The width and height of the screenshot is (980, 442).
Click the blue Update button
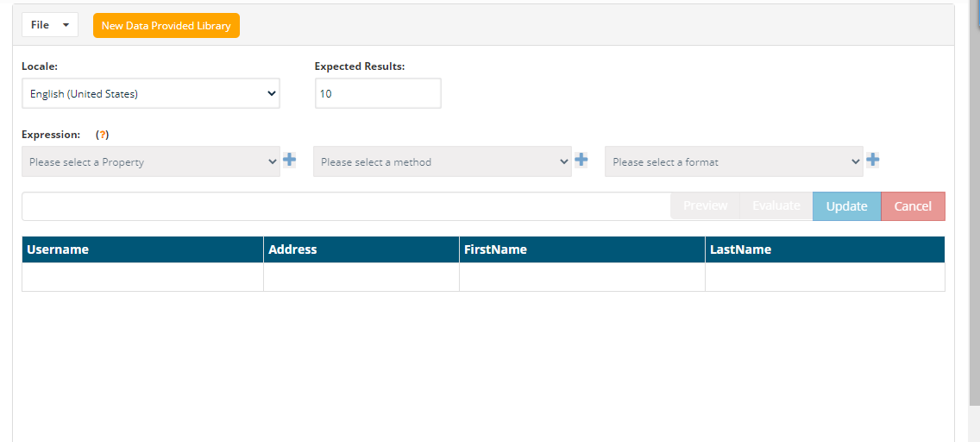(x=846, y=206)
